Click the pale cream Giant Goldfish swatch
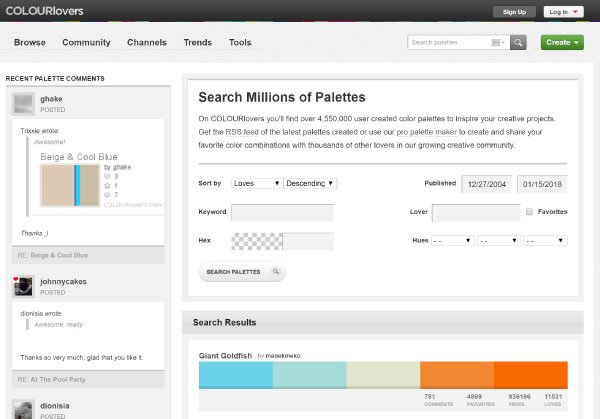Screen dimensions: 600x419 (x=383, y=375)
